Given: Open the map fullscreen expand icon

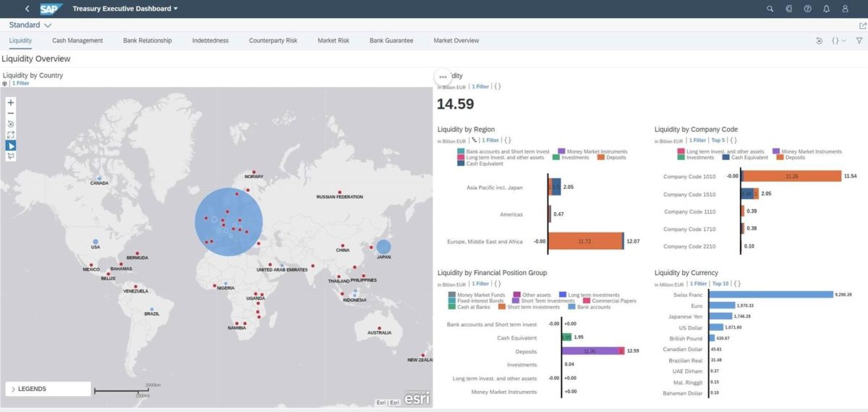Looking at the screenshot, I should point(11,135).
